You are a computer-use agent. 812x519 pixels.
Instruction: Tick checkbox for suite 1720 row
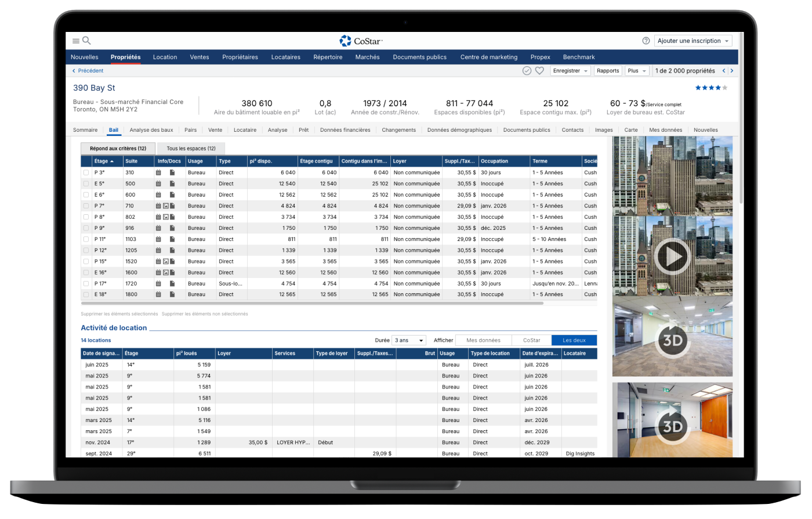pos(86,284)
